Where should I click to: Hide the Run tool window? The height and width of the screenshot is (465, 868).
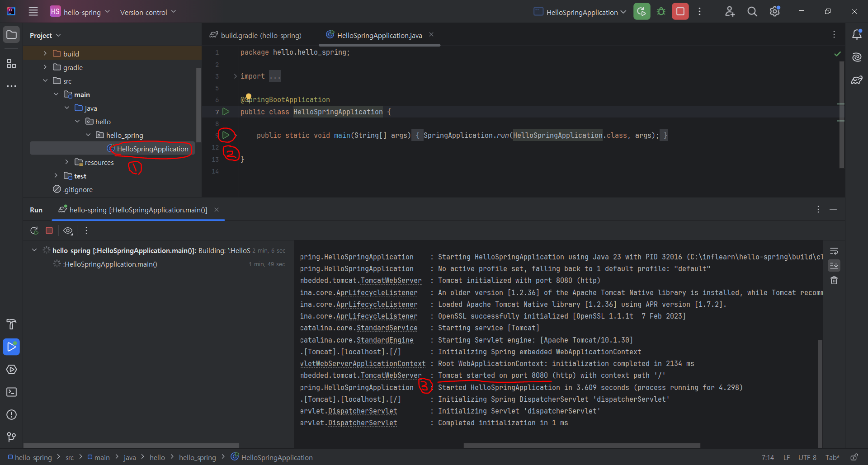click(833, 209)
